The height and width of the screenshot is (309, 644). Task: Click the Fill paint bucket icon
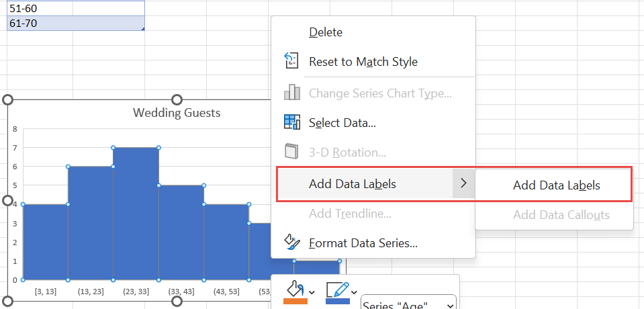(295, 290)
